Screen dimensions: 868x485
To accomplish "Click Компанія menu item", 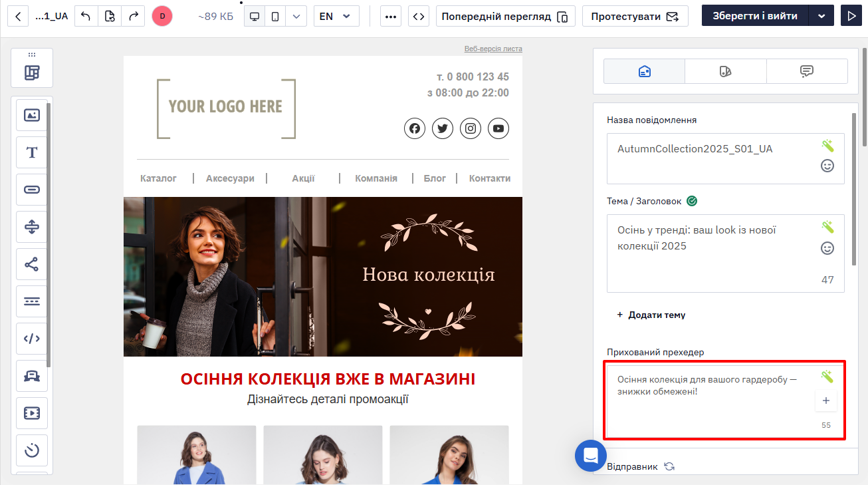I will point(376,178).
